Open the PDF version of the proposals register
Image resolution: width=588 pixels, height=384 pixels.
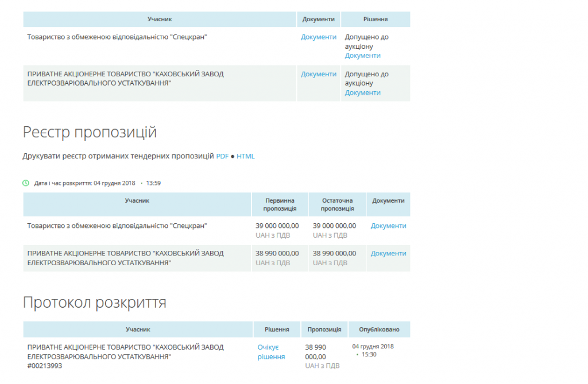[x=222, y=156]
